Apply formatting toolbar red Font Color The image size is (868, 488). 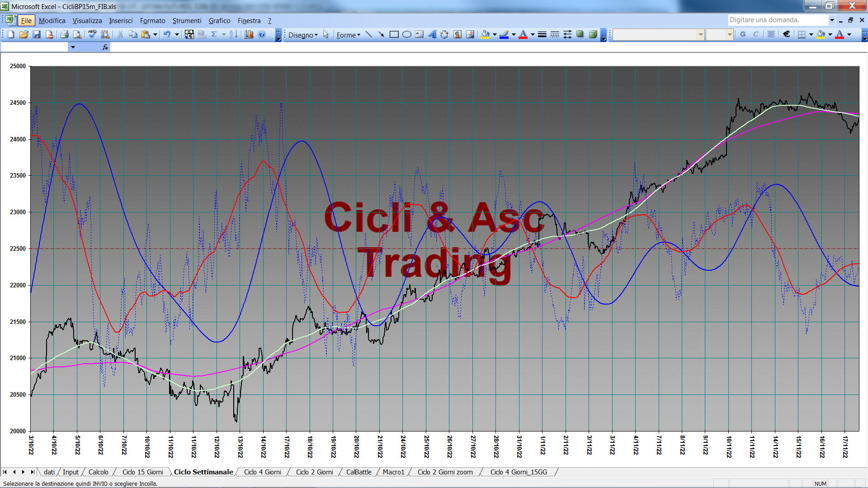coord(840,34)
